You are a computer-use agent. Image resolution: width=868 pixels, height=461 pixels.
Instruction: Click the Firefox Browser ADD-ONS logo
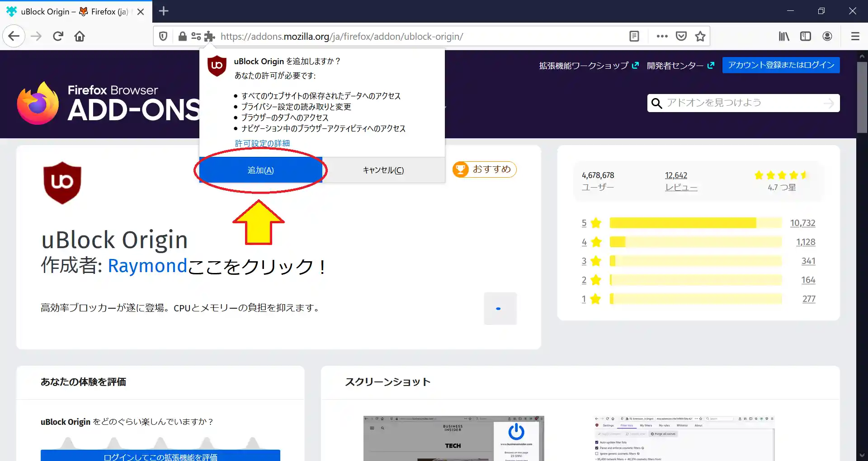tap(108, 103)
